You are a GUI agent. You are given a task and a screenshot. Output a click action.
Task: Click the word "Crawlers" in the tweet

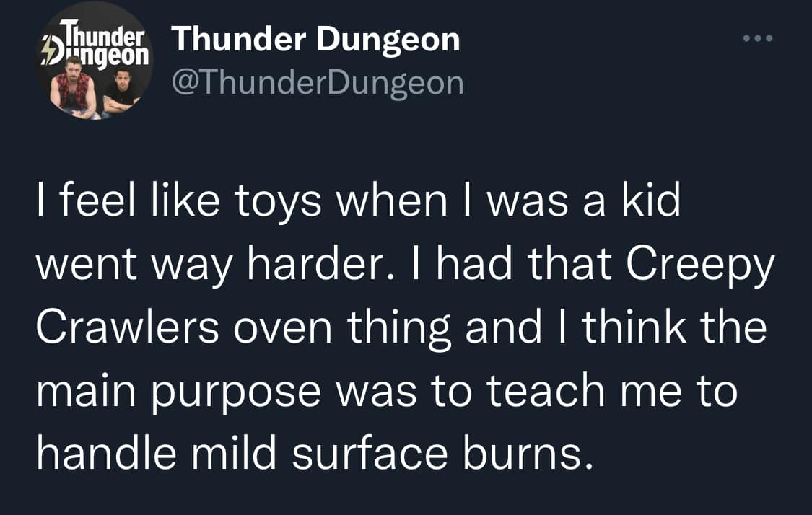pos(128,327)
